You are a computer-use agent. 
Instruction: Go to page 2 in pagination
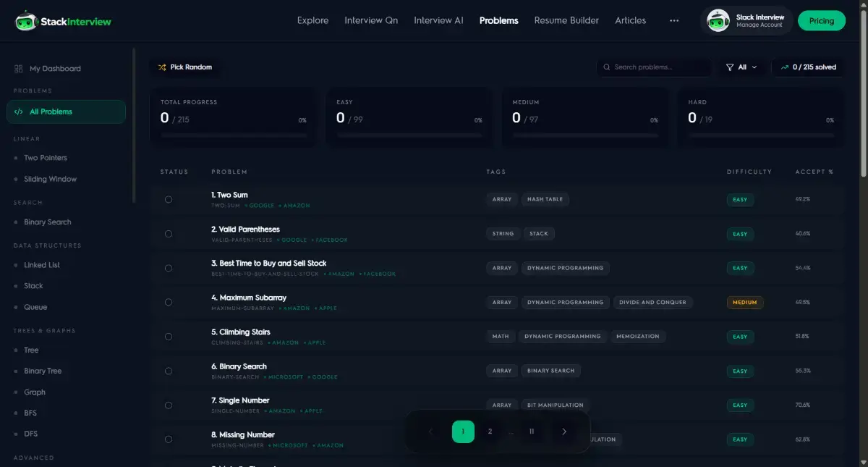click(x=490, y=432)
